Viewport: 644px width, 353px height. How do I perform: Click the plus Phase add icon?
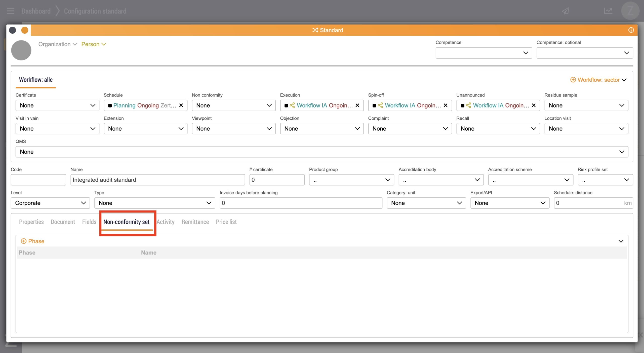23,241
